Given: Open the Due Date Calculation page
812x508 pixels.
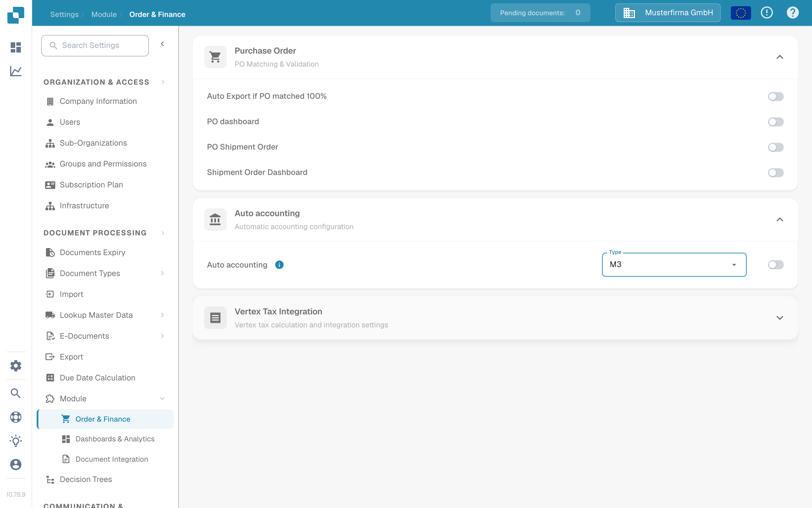Looking at the screenshot, I should coord(105,378).
